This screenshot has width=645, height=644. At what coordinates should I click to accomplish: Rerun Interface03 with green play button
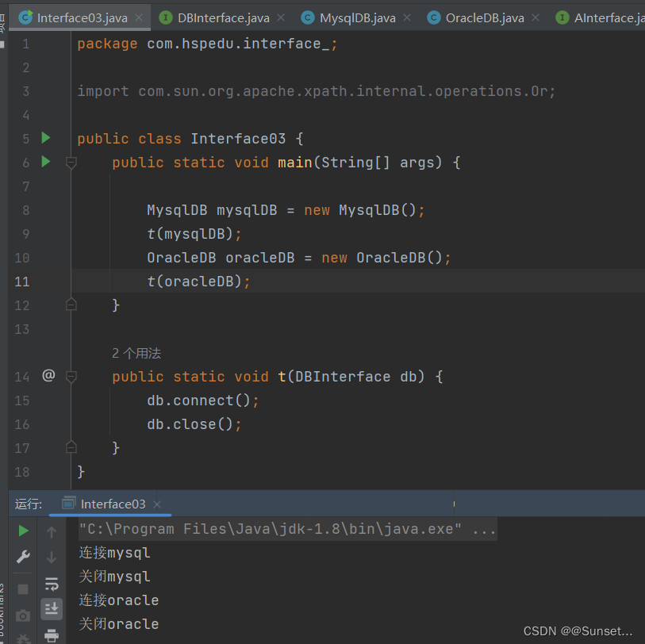(24, 531)
